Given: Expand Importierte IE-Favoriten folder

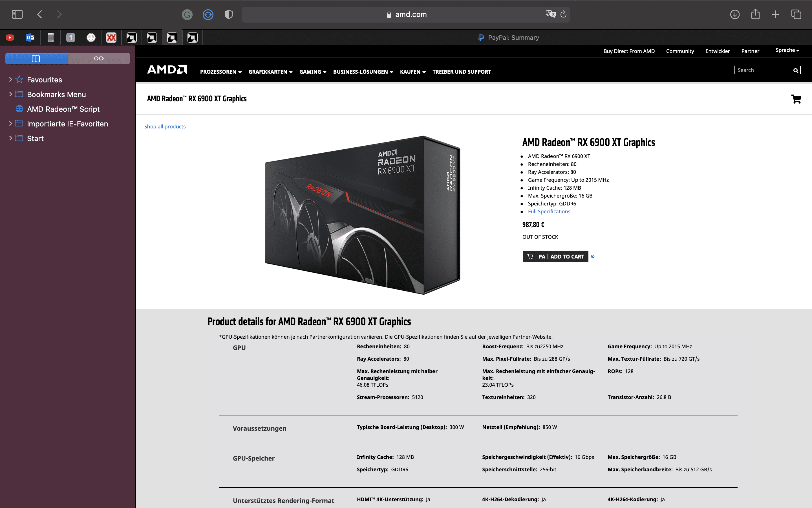Looking at the screenshot, I should point(10,124).
